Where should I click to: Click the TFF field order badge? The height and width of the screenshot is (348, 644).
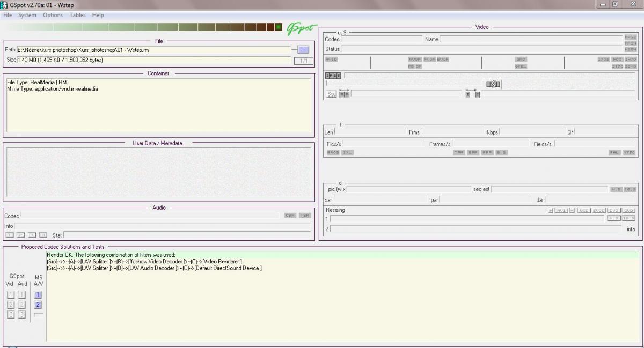point(459,152)
